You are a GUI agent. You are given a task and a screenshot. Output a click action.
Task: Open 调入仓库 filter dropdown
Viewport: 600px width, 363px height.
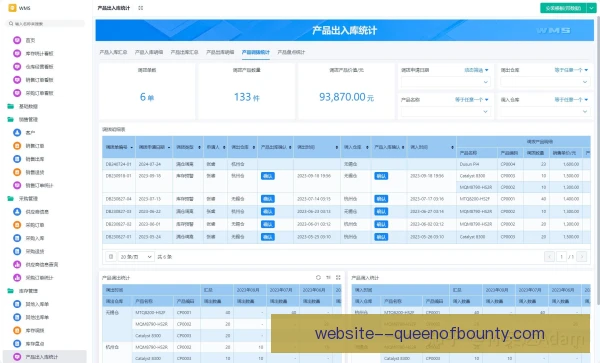click(x=545, y=112)
